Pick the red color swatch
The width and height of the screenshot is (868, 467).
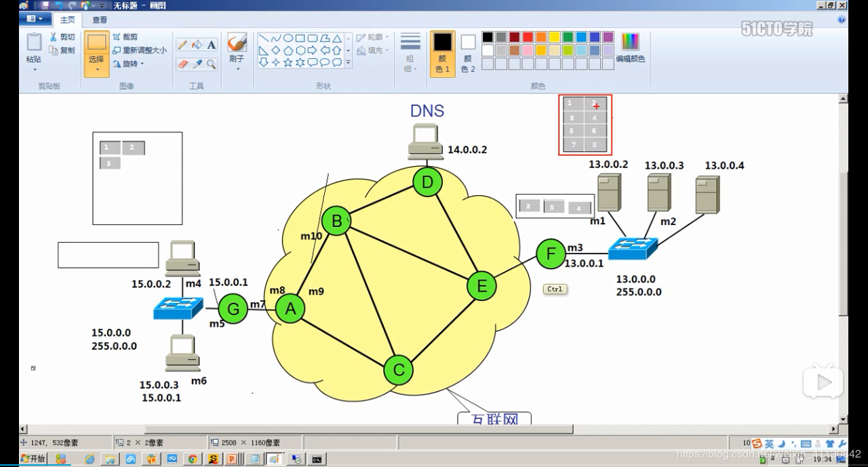(528, 37)
